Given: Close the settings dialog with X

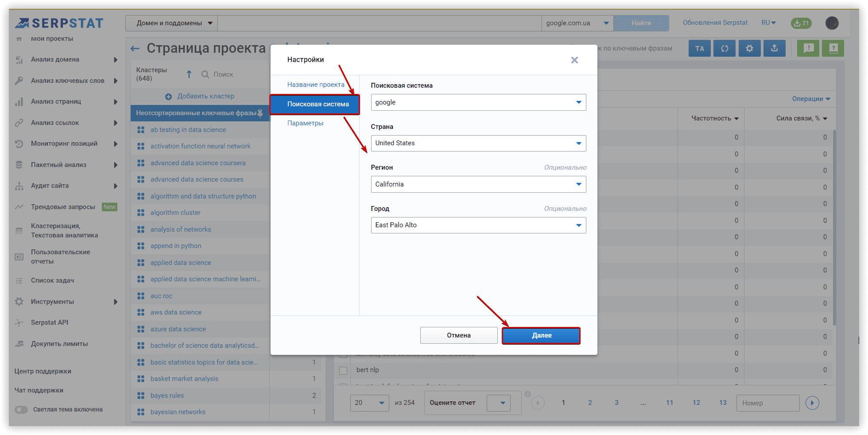Looking at the screenshot, I should (x=574, y=60).
